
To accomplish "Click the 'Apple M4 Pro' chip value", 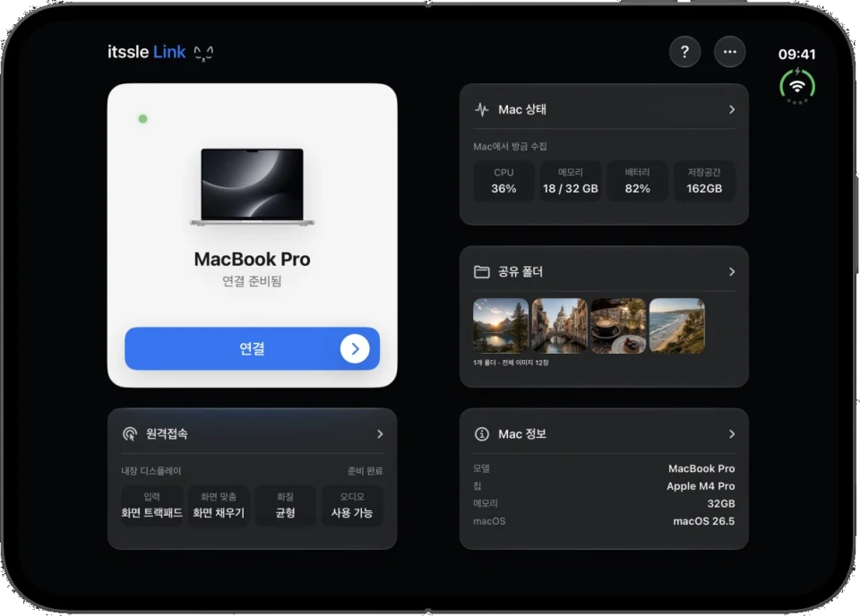I will (x=701, y=486).
